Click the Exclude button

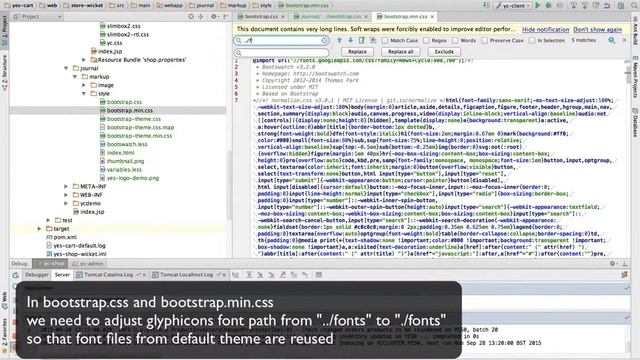(444, 52)
